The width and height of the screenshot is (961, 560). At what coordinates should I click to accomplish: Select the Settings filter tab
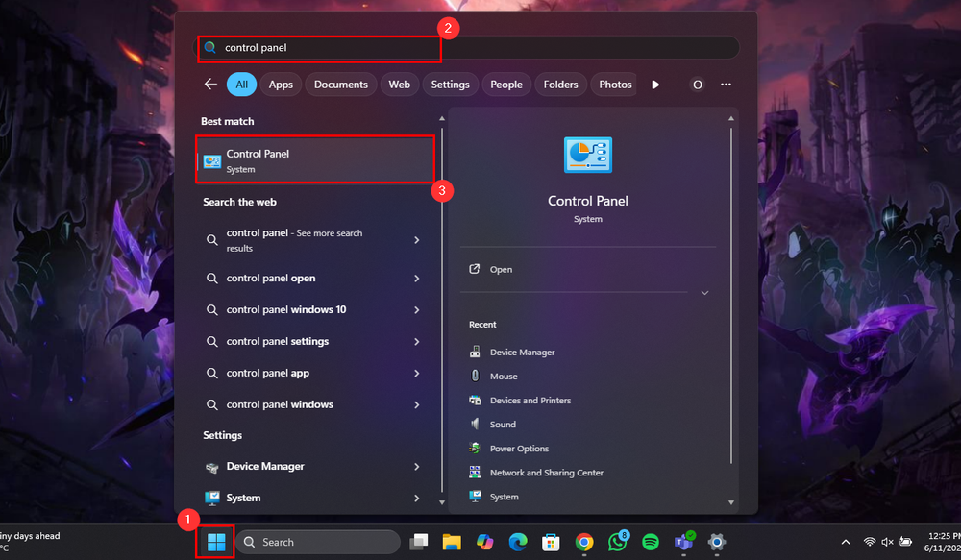pyautogui.click(x=450, y=84)
